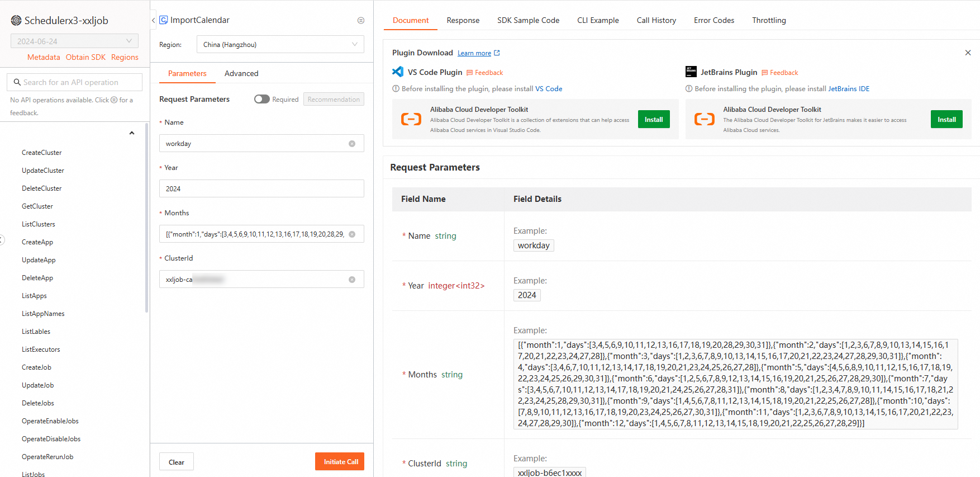The width and height of the screenshot is (980, 477).
Task: Install the VS Code Alibaba Cloud Toolkit
Action: pos(654,119)
